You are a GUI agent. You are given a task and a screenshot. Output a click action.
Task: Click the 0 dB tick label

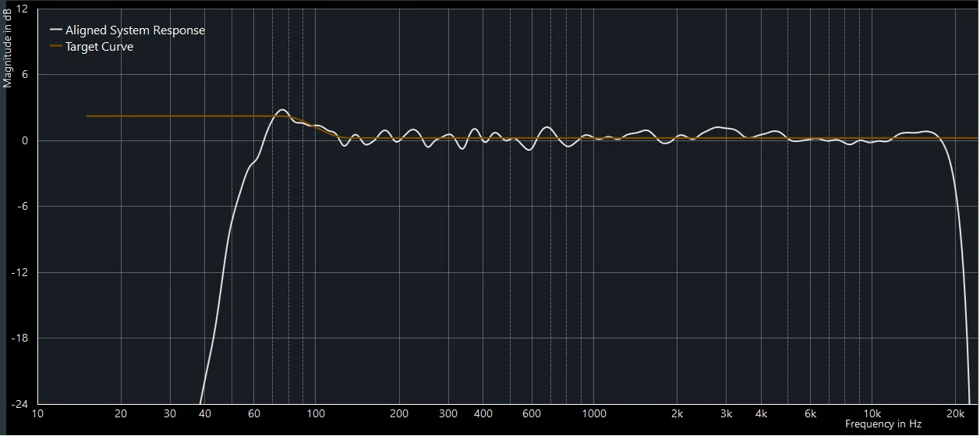point(24,140)
